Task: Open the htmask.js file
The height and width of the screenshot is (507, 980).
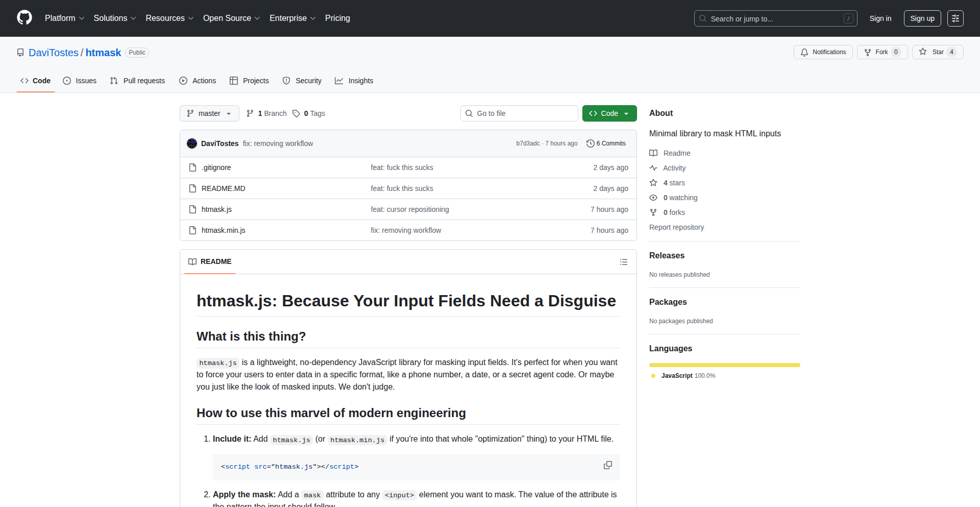Action: (216, 209)
